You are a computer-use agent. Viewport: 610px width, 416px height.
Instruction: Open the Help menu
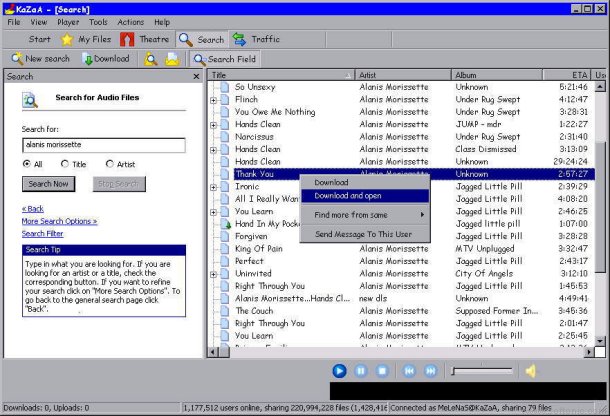pyautogui.click(x=162, y=22)
